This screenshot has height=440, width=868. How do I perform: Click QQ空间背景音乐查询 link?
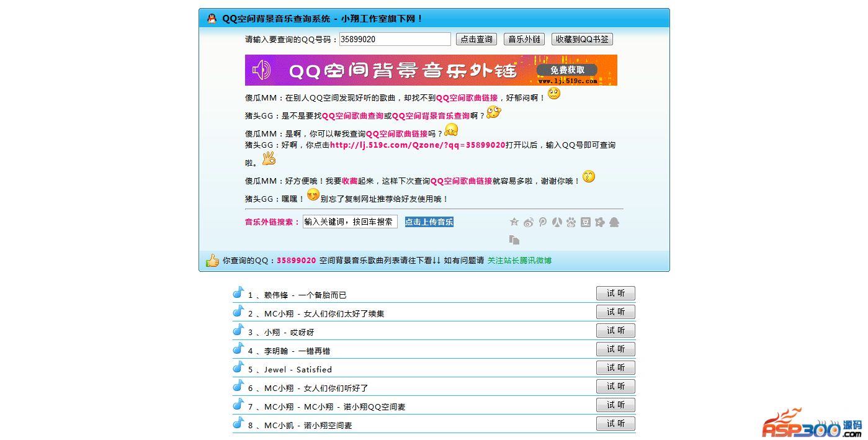431,115
